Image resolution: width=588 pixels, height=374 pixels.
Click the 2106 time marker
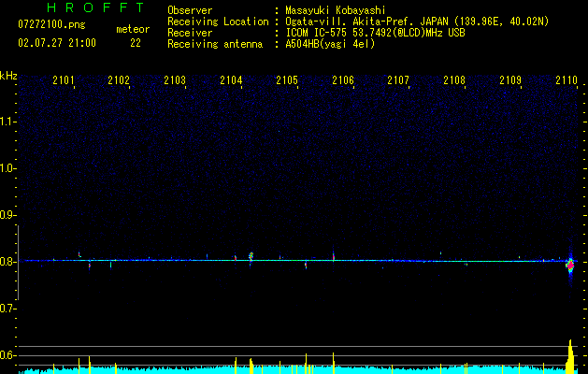(343, 79)
